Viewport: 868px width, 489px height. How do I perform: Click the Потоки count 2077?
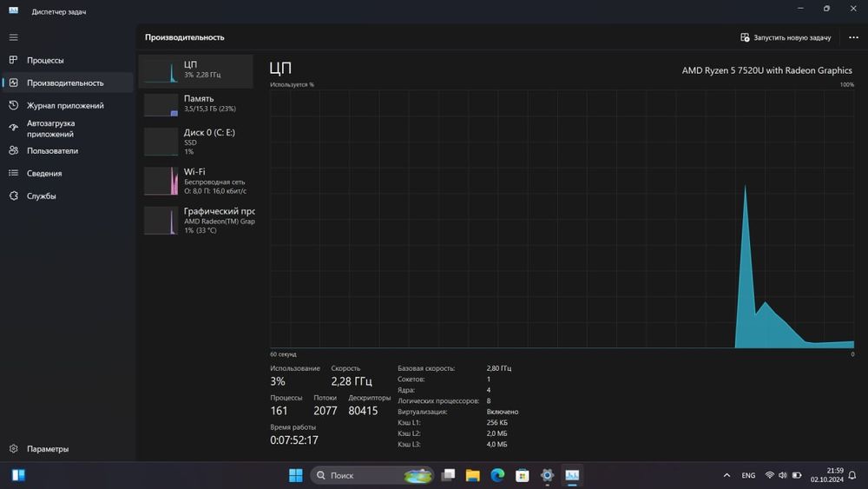click(325, 410)
